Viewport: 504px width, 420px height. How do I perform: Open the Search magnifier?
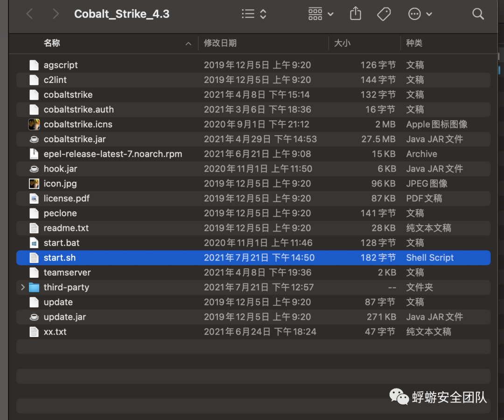(478, 14)
